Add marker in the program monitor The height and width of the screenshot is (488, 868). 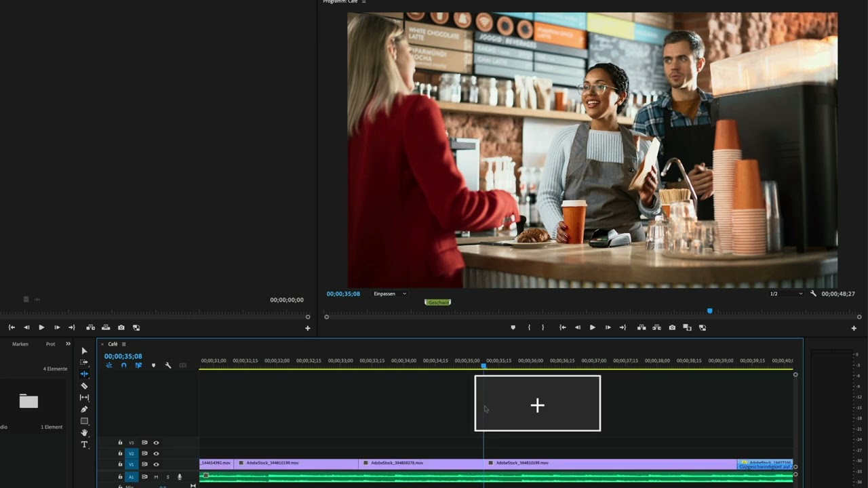[513, 327]
